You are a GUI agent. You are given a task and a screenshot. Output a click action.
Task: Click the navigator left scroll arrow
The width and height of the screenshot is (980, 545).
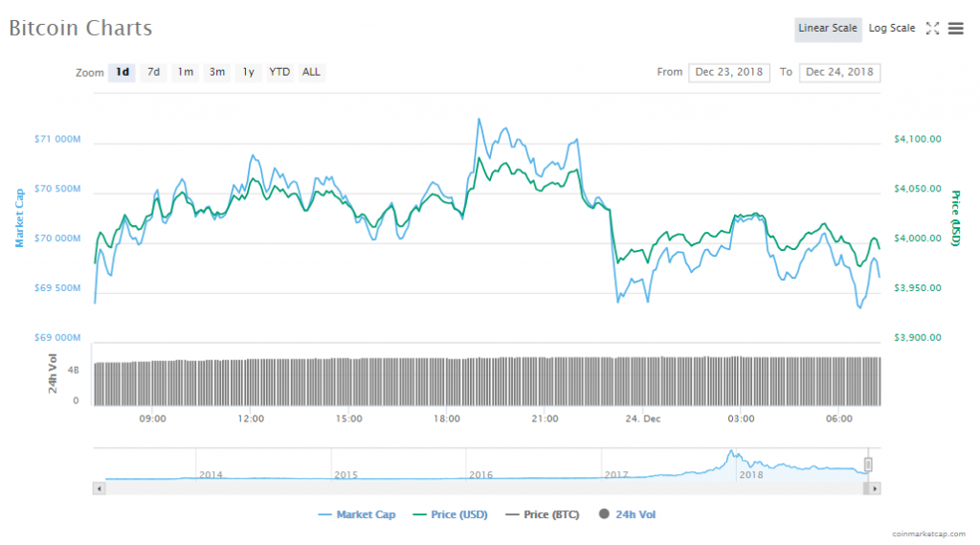click(98, 488)
